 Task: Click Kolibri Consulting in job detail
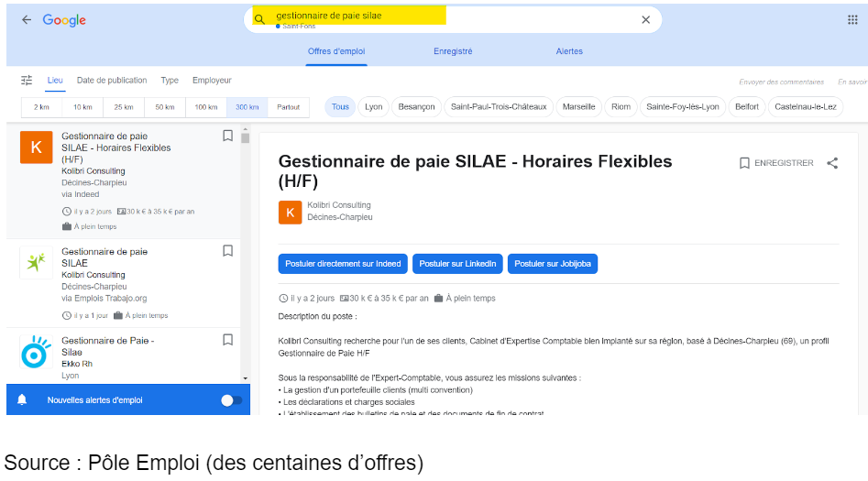tap(339, 205)
